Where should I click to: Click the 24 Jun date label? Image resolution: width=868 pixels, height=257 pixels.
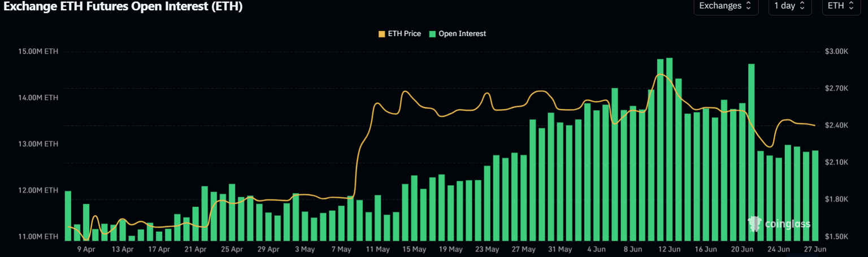(779, 249)
